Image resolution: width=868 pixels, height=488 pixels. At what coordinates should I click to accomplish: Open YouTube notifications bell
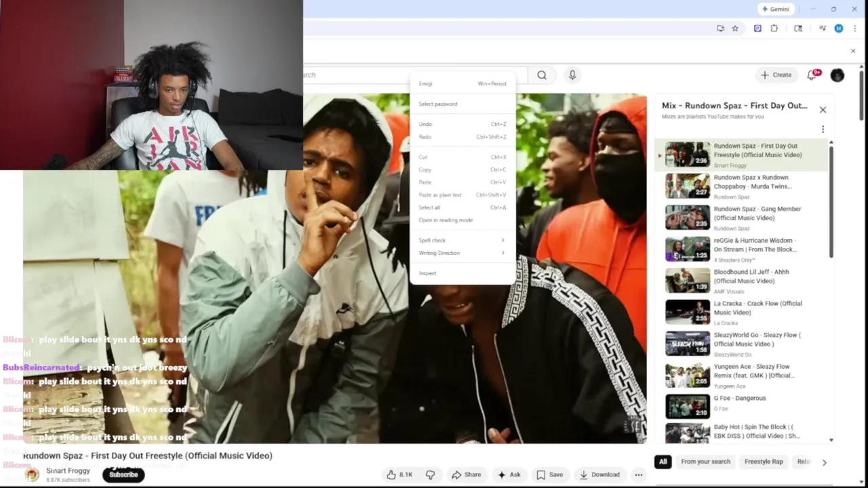tap(812, 75)
